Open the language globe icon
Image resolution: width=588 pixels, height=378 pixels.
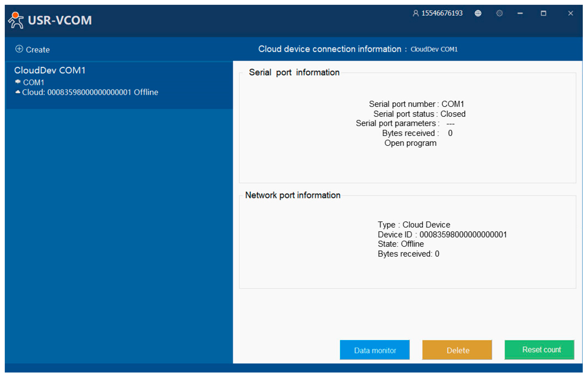478,13
